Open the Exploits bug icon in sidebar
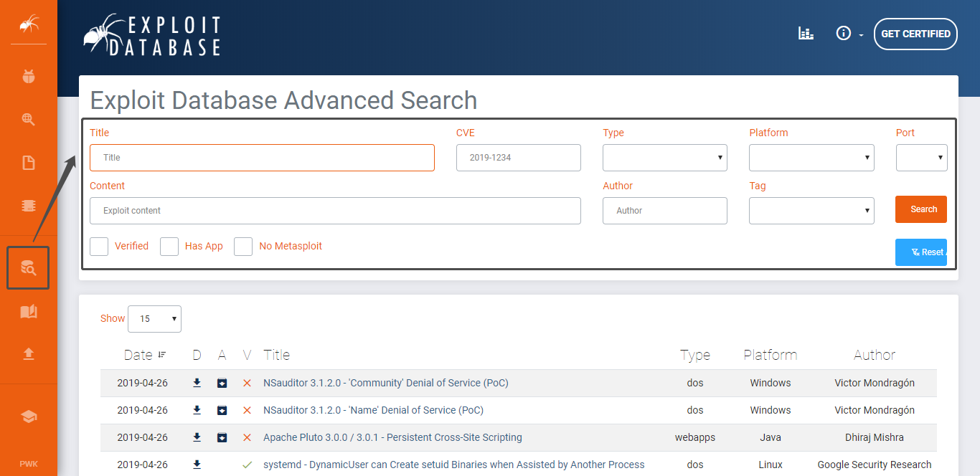 [x=29, y=76]
